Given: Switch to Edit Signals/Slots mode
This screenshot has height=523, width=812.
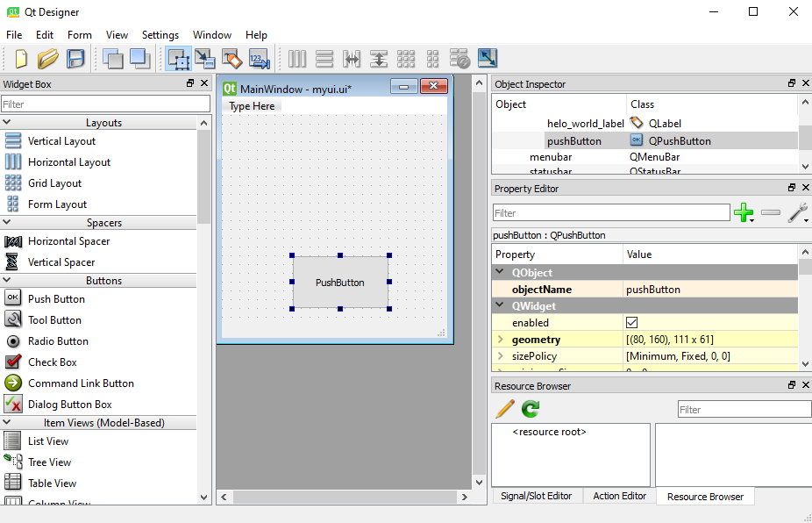Looking at the screenshot, I should tap(204, 59).
